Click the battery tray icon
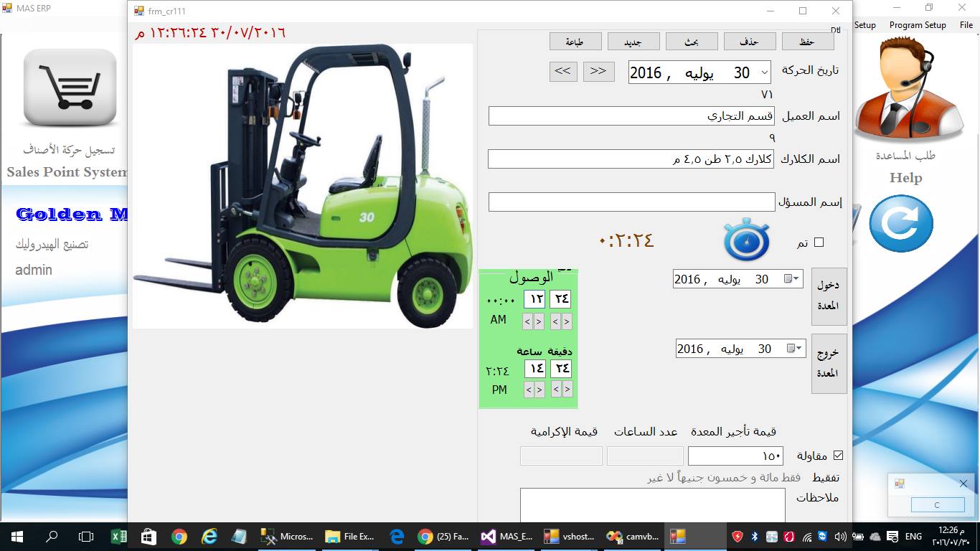This screenshot has width=980, height=551. click(x=857, y=537)
